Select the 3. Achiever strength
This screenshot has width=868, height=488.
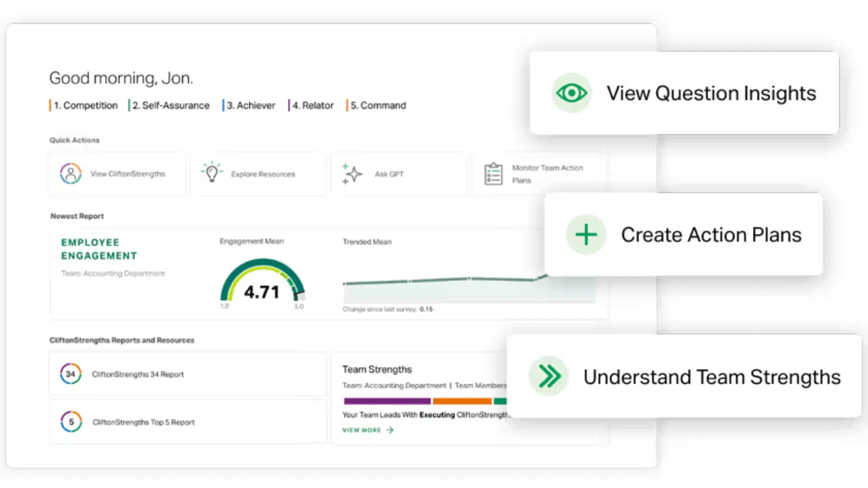[249, 105]
